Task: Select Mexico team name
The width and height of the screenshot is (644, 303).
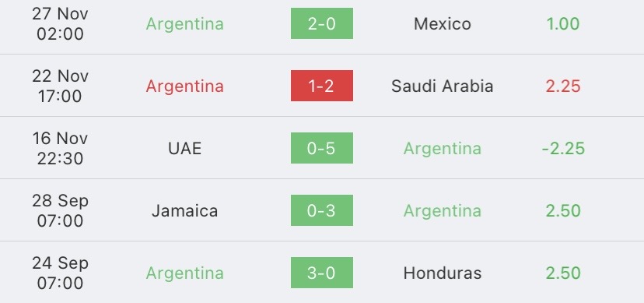Action: click(443, 24)
